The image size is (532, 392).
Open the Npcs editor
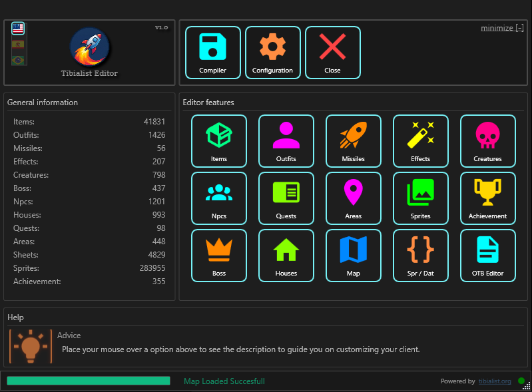[219, 198]
